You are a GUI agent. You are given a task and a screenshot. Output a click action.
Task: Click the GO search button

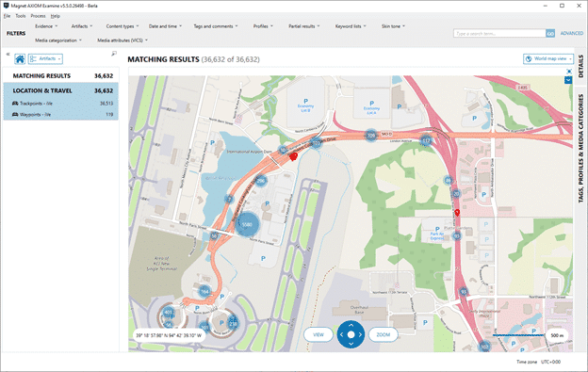(x=550, y=33)
